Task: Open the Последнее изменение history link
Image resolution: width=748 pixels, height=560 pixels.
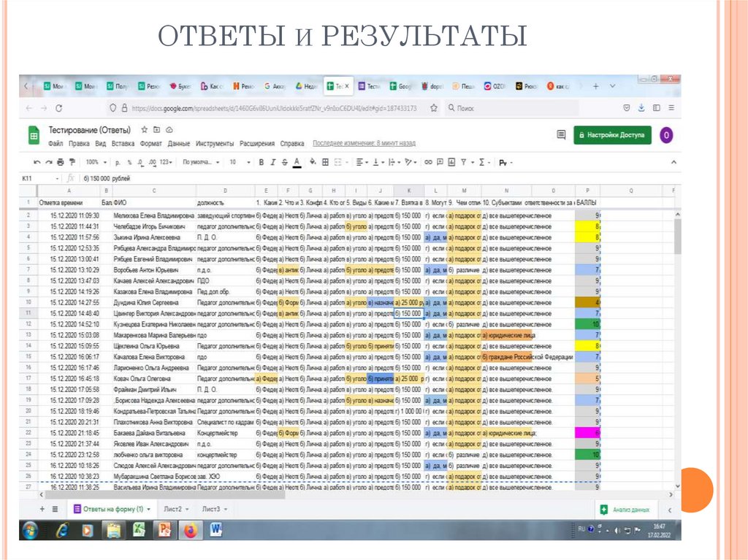Action: 364,144
